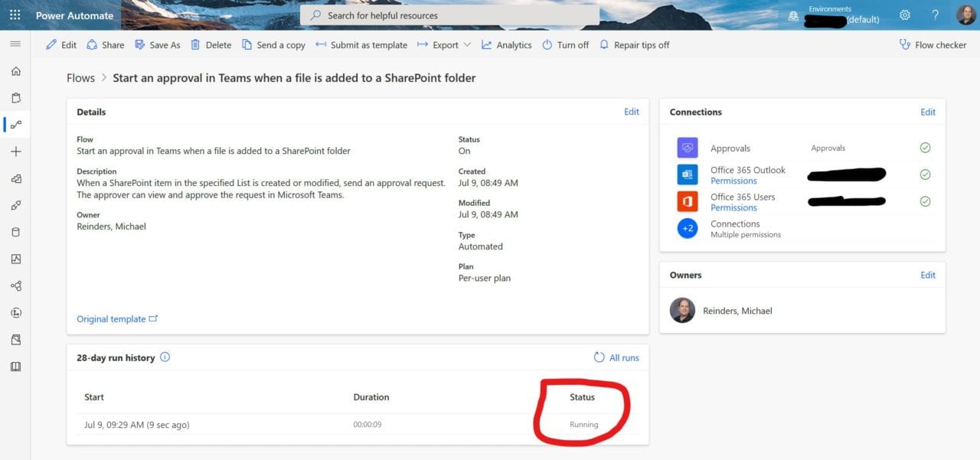Click the Running status of the run
Screen dimensions: 980x460
pyautogui.click(x=583, y=425)
